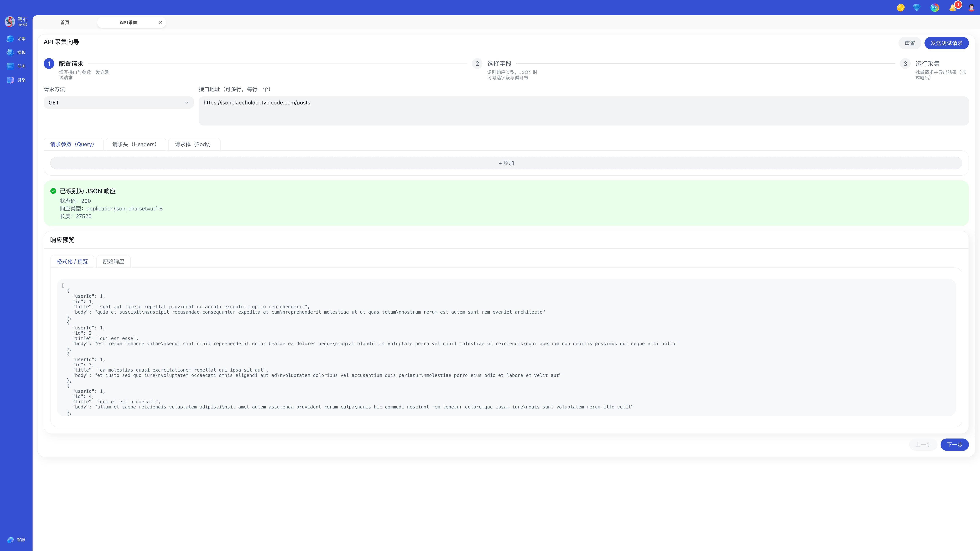Show the 原始响应 tab

113,262
